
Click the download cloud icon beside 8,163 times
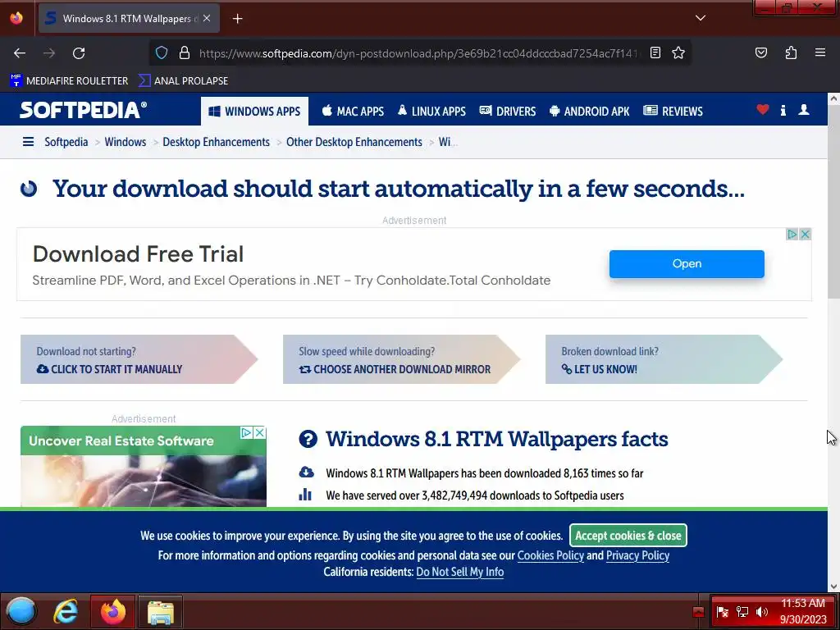tap(306, 472)
